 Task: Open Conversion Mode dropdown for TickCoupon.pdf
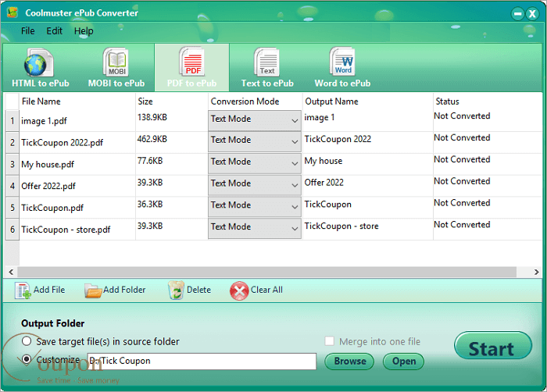tap(255, 206)
